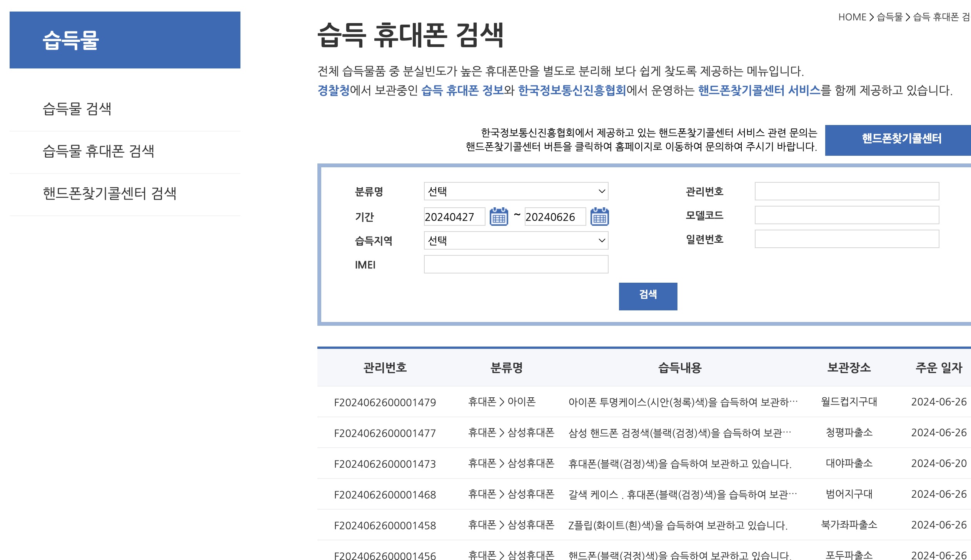Image resolution: width=971 pixels, height=560 pixels.
Task: Click the 검색 search button
Action: click(x=648, y=296)
